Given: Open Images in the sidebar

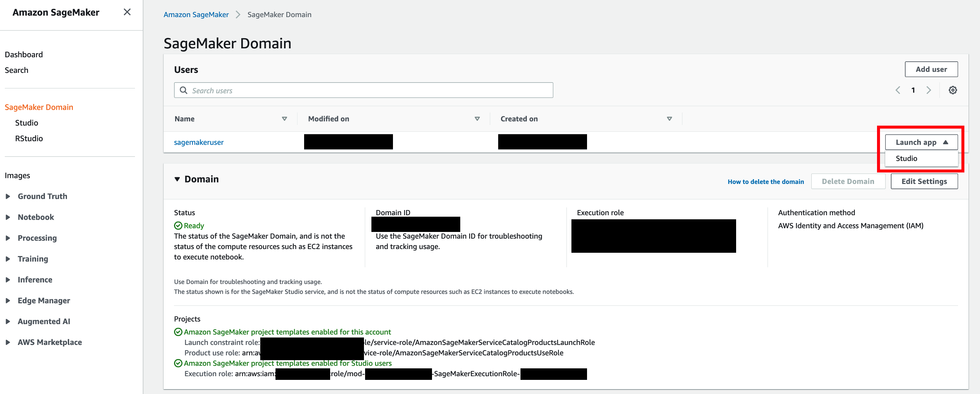Looking at the screenshot, I should click(17, 175).
